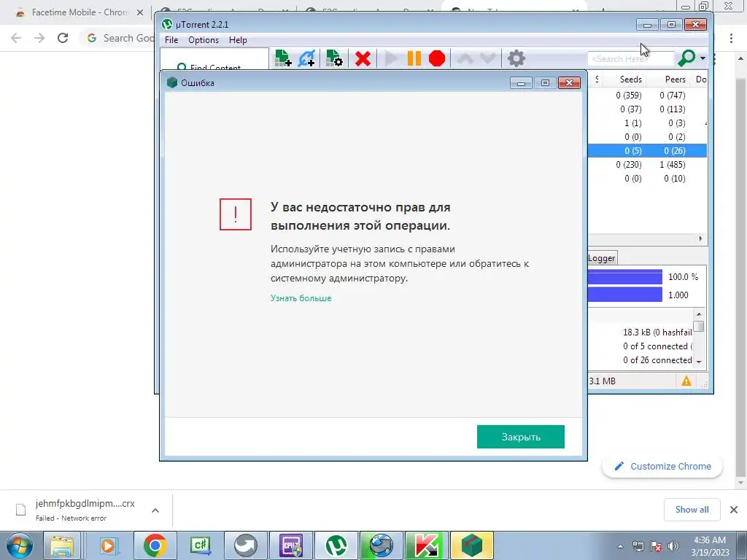Click the red exclamation error icon
Viewport: 747px width, 560px height.
click(x=236, y=214)
